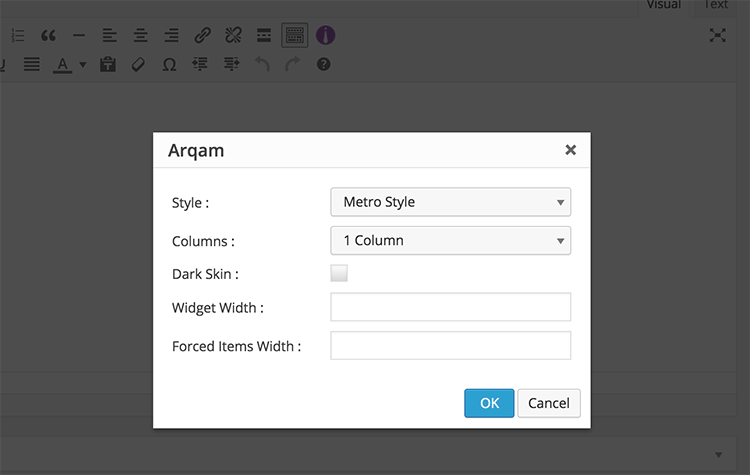This screenshot has width=750, height=475.
Task: Open the Style dropdown showing Metro Style
Action: click(451, 202)
